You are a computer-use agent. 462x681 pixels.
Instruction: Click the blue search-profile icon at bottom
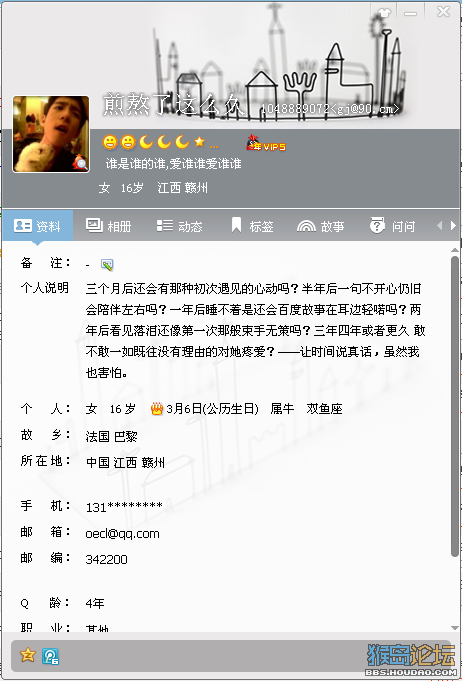coord(50,656)
